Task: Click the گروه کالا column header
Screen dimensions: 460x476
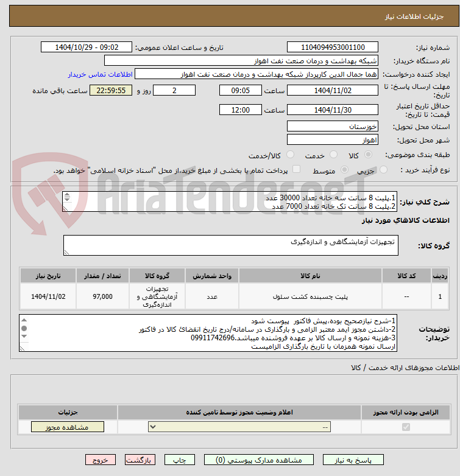Action: tap(157, 276)
